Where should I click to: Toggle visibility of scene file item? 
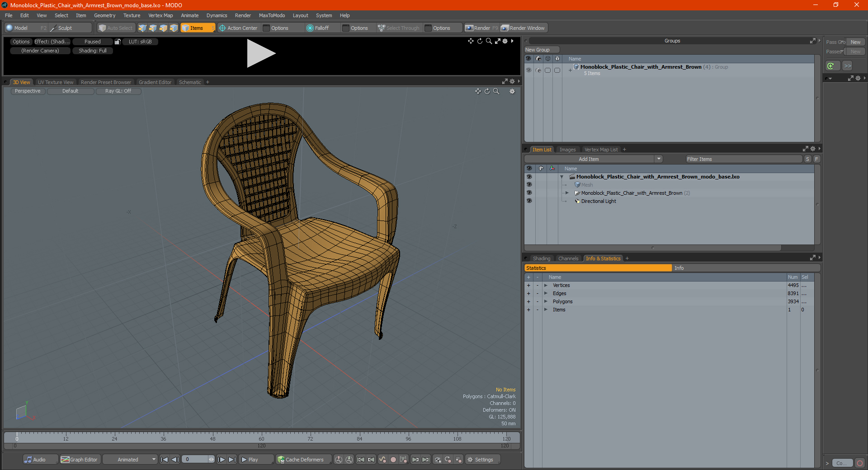click(529, 177)
